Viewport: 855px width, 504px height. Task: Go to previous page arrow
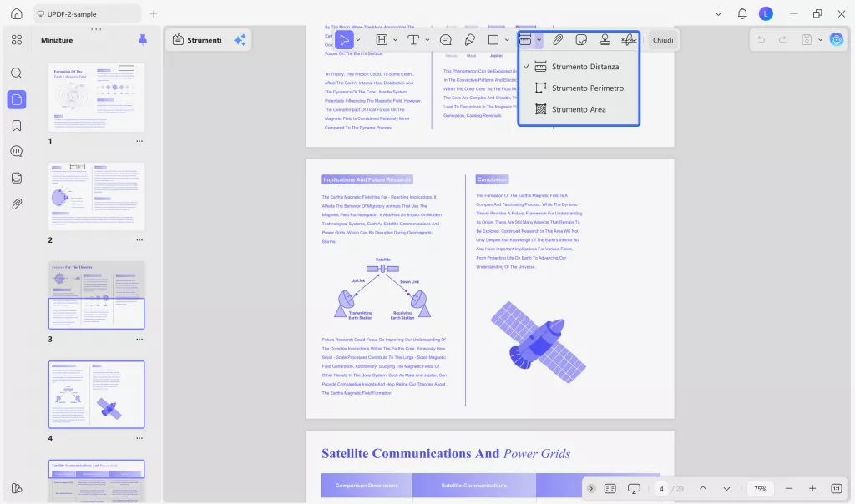coord(703,489)
